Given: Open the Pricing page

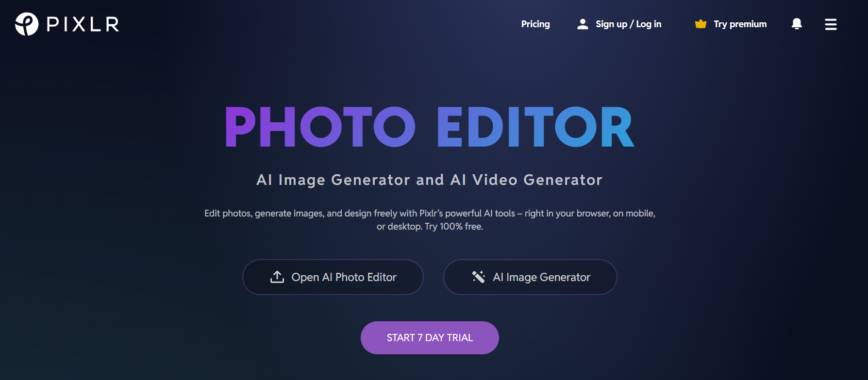Looking at the screenshot, I should 535,24.
